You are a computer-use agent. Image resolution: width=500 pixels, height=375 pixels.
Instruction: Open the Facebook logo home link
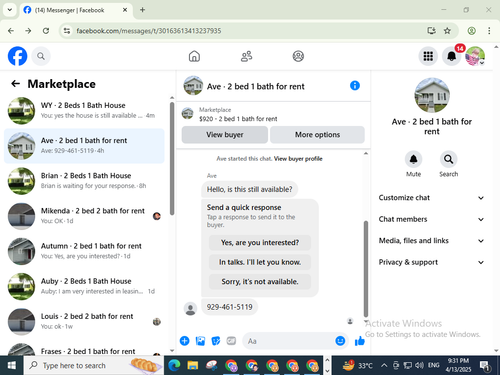(x=17, y=56)
